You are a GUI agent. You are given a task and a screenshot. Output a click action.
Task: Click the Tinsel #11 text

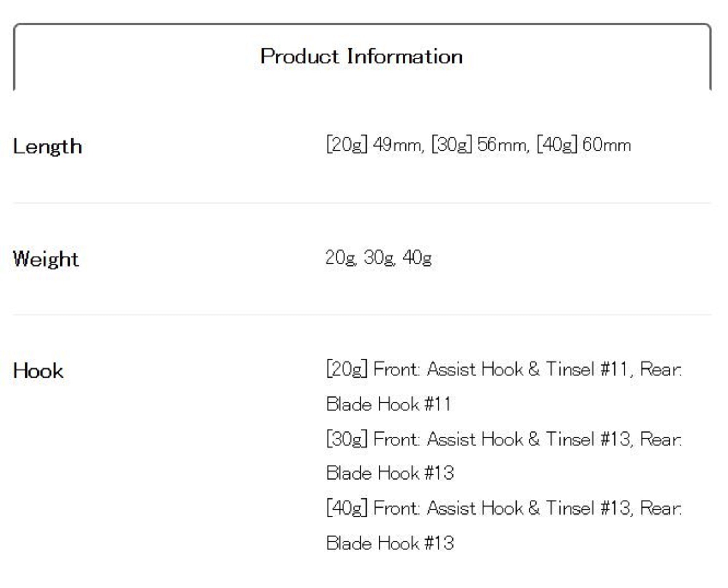[587, 369]
